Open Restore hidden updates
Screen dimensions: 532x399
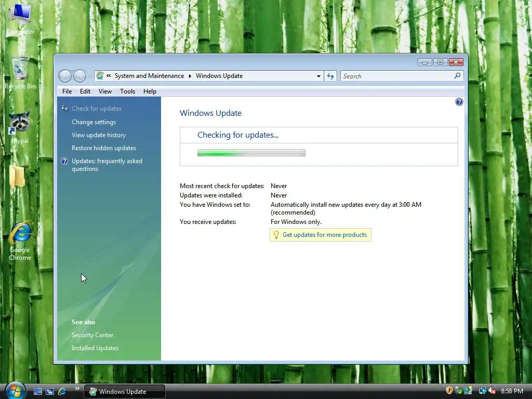click(x=104, y=148)
